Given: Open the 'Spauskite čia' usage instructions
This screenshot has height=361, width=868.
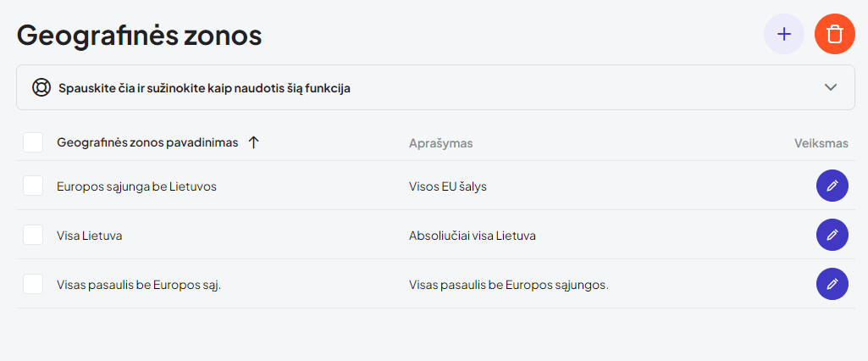Looking at the screenshot, I should coord(204,87).
